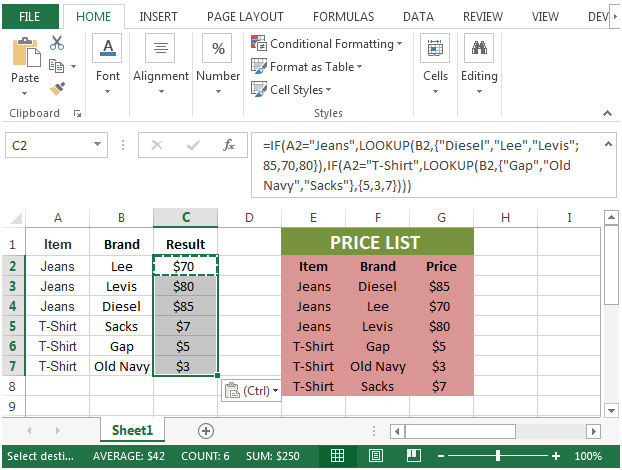Select cell with Old Navy in column B
Image resolution: width=622 pixels, height=470 pixels.
(121, 366)
